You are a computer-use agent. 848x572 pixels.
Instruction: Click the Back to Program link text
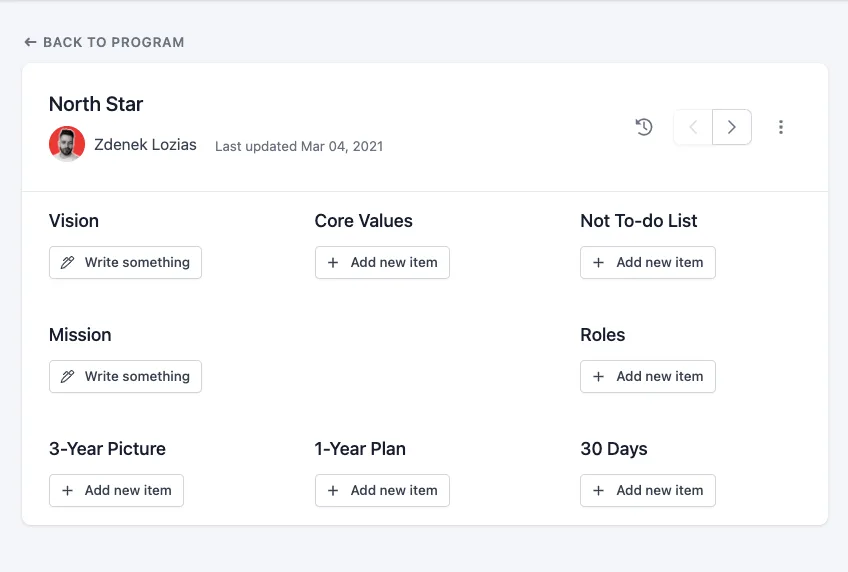(x=114, y=42)
